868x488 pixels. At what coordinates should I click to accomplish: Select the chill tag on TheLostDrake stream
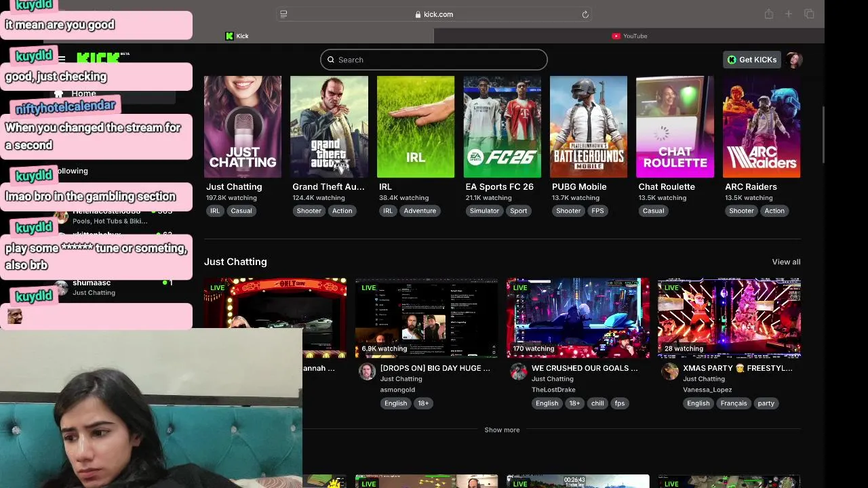[597, 403]
